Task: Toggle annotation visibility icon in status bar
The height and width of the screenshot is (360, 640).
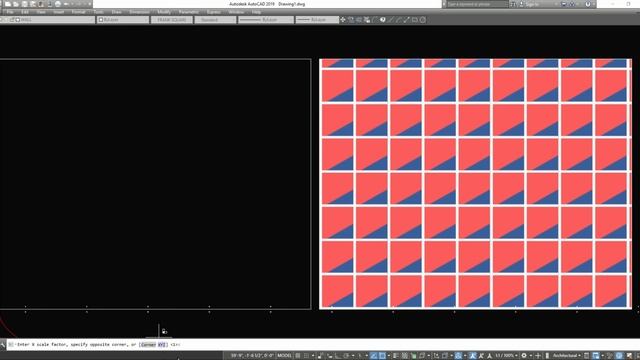Action: (x=473, y=356)
